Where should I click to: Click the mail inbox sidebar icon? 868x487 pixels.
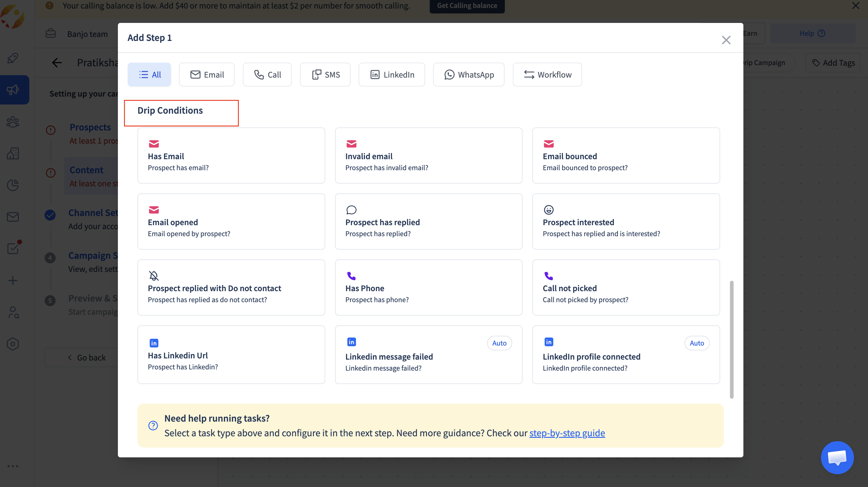pyautogui.click(x=13, y=217)
